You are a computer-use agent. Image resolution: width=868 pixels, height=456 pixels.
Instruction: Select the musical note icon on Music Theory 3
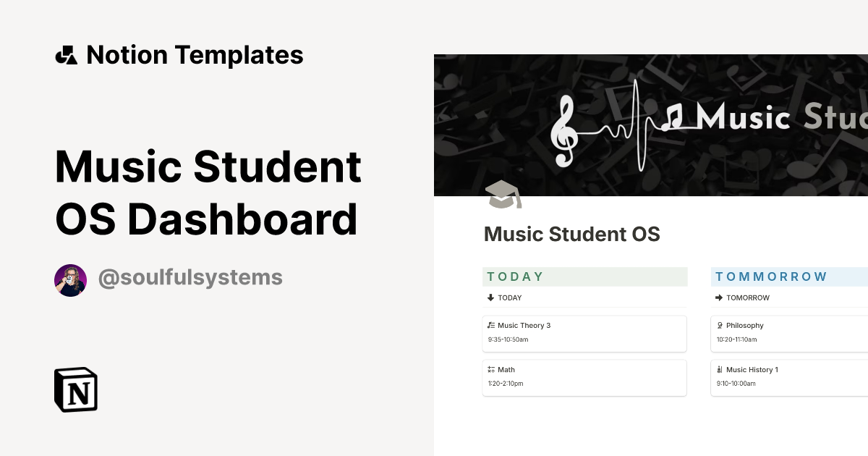pyautogui.click(x=491, y=325)
